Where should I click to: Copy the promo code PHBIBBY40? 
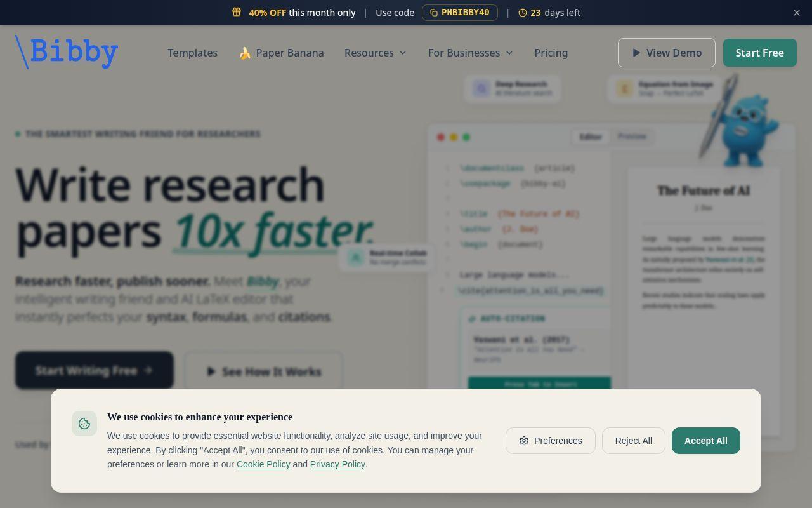pos(460,13)
